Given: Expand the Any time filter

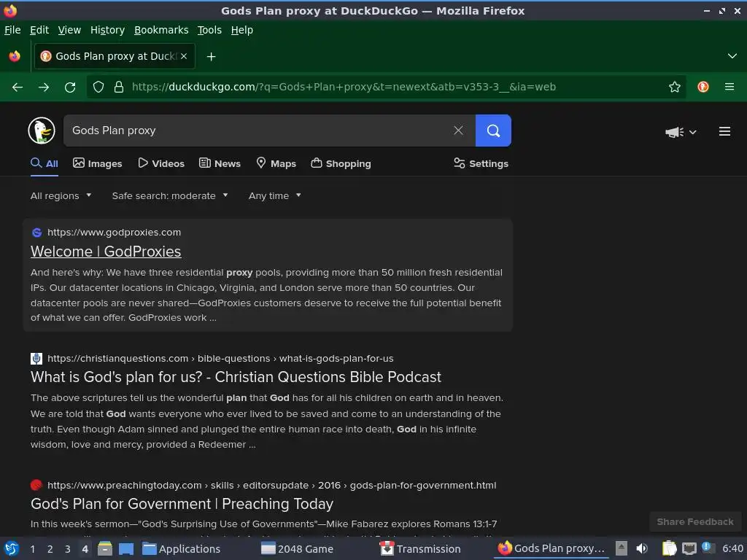Looking at the screenshot, I should pos(275,195).
